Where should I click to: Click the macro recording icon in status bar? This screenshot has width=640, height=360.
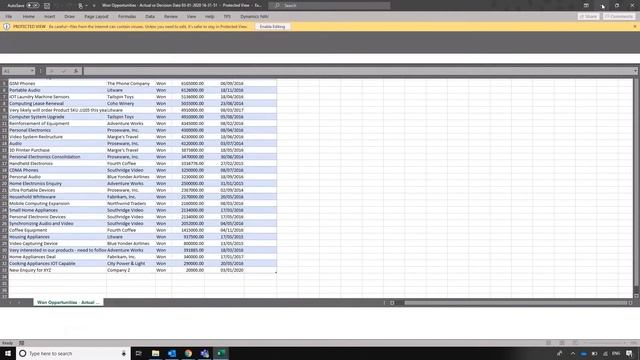(x=22, y=343)
